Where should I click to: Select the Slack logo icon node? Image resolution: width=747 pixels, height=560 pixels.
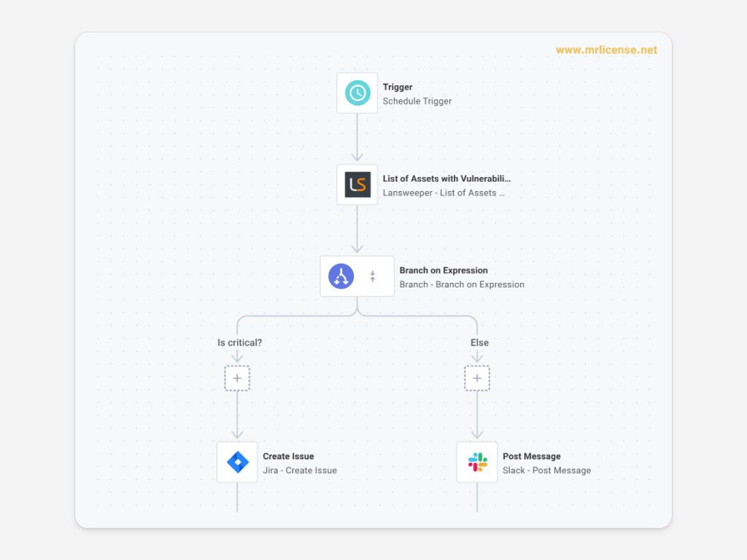pyautogui.click(x=477, y=462)
